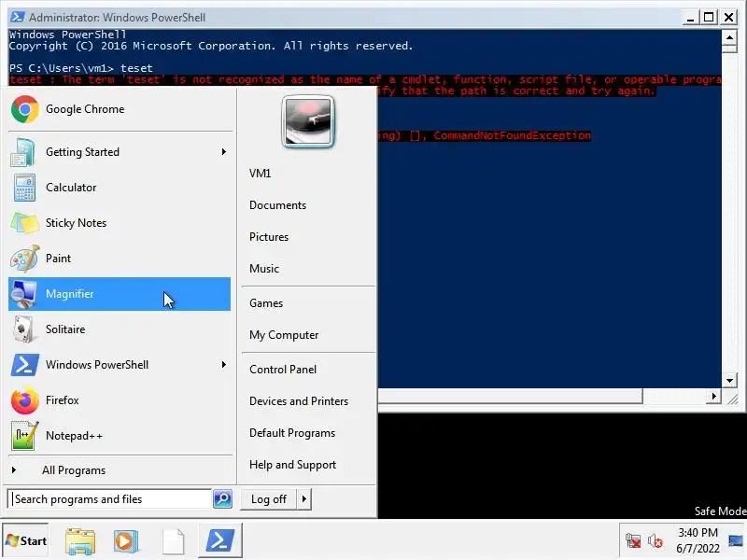Viewport: 747px width, 560px height.
Task: Open Sticky Notes icon
Action: coord(23,223)
